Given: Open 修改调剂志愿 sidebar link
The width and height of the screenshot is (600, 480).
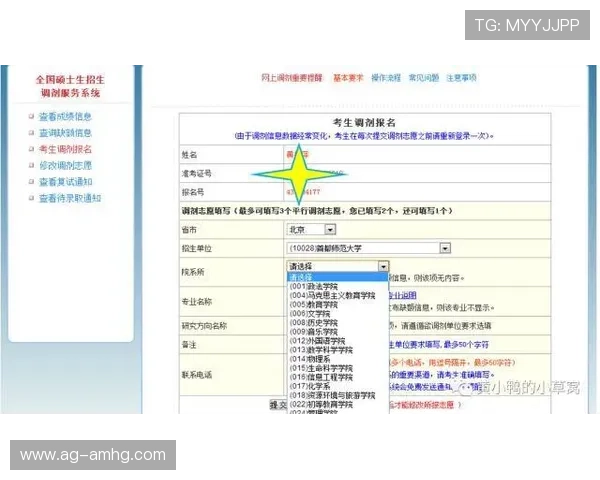Looking at the screenshot, I should pos(65,165).
